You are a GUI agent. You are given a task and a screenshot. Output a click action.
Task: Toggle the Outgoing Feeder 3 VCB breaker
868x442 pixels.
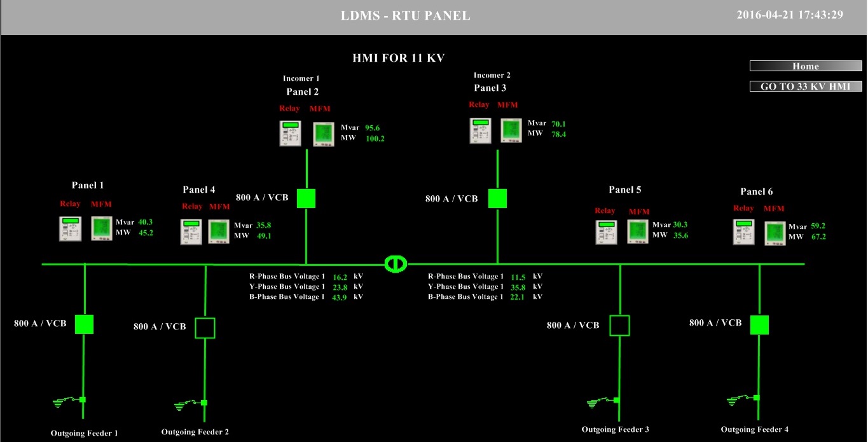click(620, 325)
